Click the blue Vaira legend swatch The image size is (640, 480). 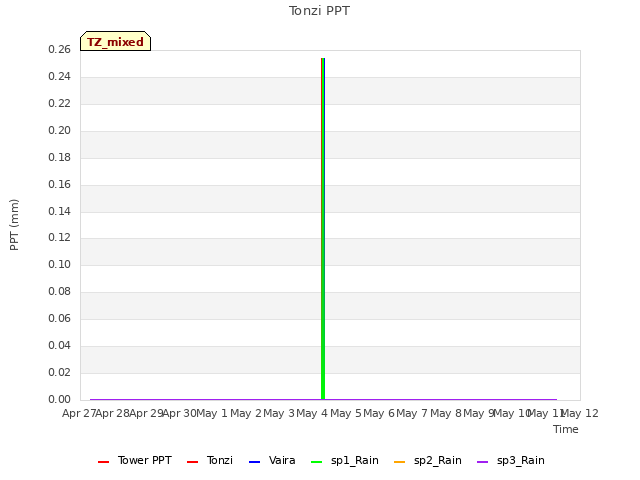254,462
